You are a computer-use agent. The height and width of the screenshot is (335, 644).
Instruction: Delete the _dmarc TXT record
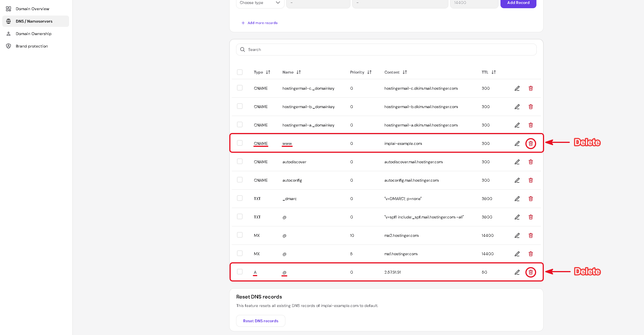[x=530, y=199]
